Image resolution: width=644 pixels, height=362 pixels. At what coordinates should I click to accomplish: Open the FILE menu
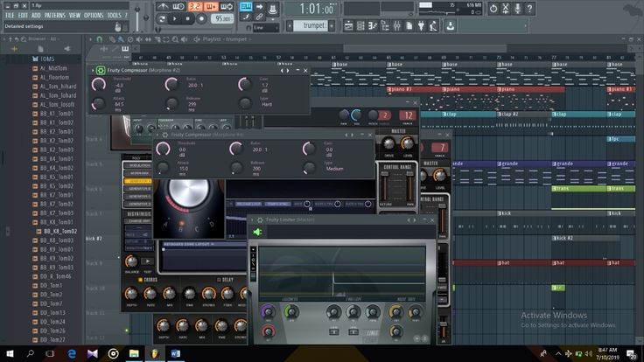click(10, 15)
